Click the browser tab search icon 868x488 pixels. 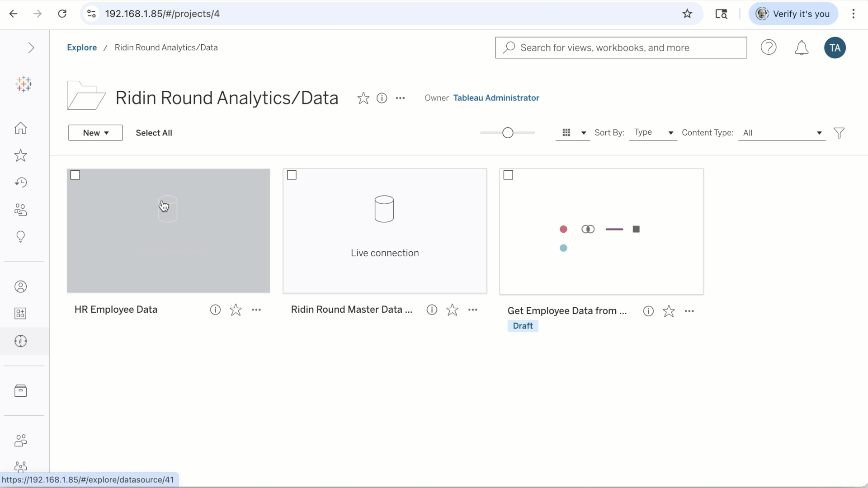pos(721,14)
